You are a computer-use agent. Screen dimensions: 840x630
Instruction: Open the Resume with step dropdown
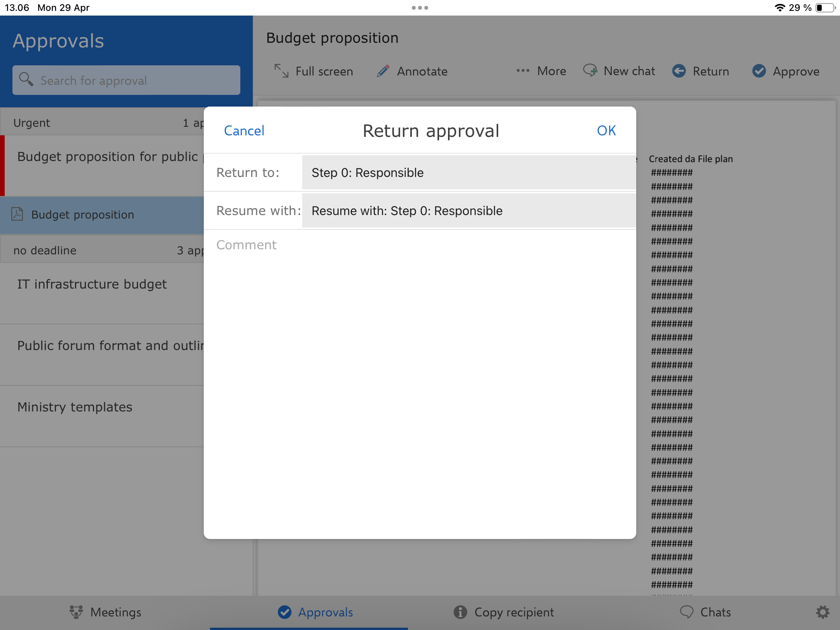pyautogui.click(x=469, y=211)
